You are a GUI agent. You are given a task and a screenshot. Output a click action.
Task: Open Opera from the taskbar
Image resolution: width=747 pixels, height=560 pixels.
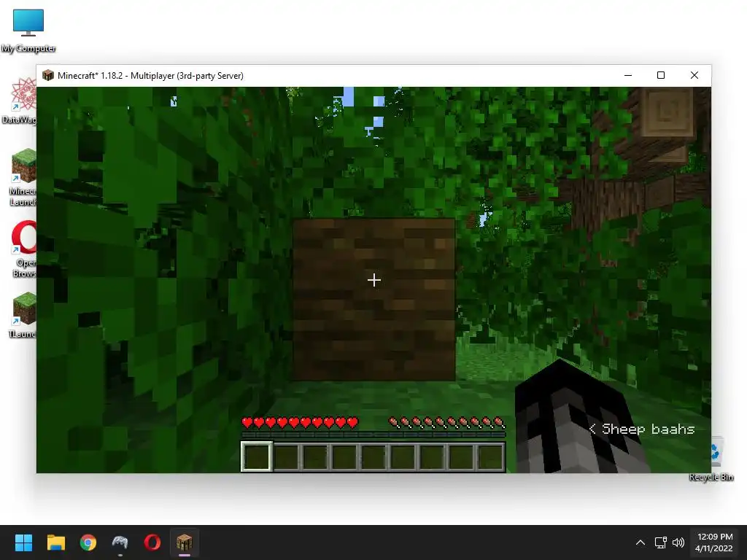[x=152, y=542]
